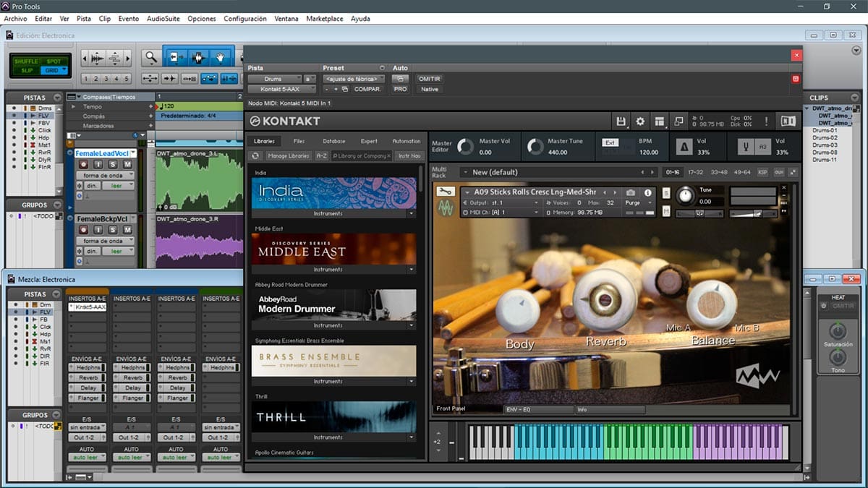
Task: Click the A-Z sort button in library browser
Action: 321,155
